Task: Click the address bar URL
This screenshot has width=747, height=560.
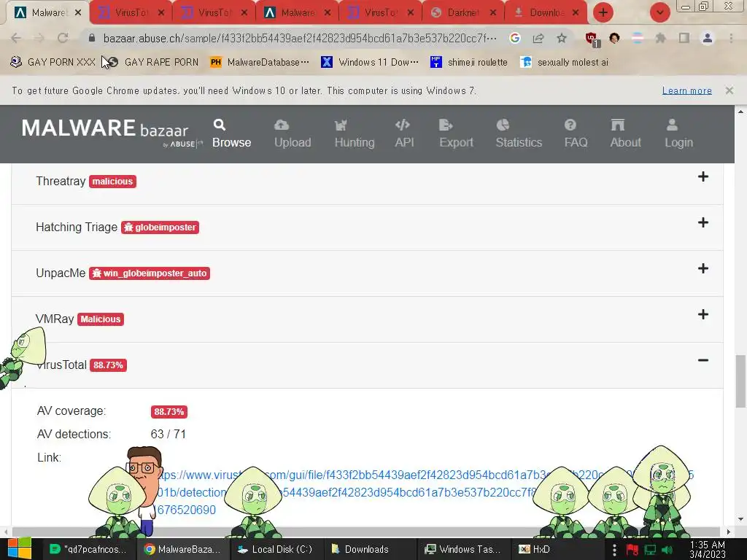Action: (300, 38)
